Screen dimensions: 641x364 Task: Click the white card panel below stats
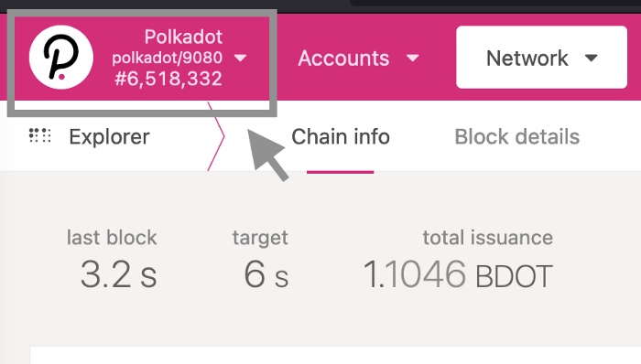[335, 355]
